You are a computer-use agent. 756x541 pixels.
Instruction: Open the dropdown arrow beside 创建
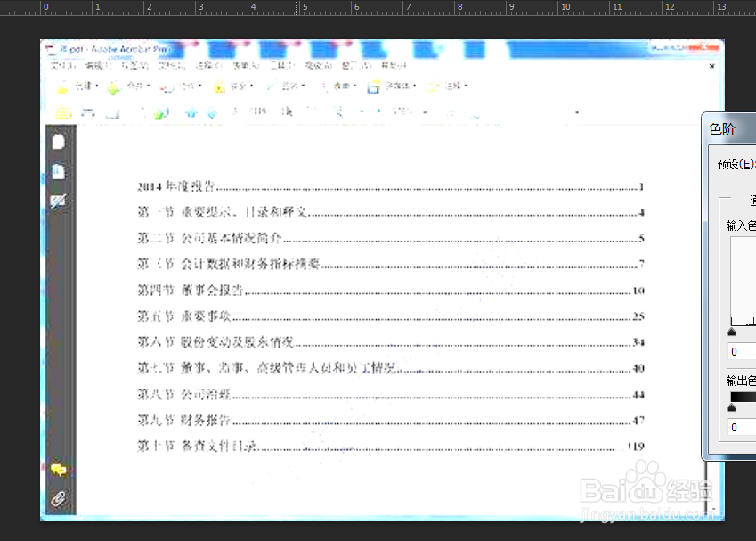97,86
